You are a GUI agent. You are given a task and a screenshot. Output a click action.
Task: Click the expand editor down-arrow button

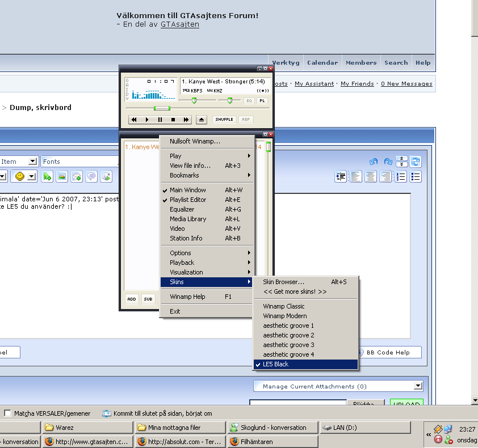[402, 164]
